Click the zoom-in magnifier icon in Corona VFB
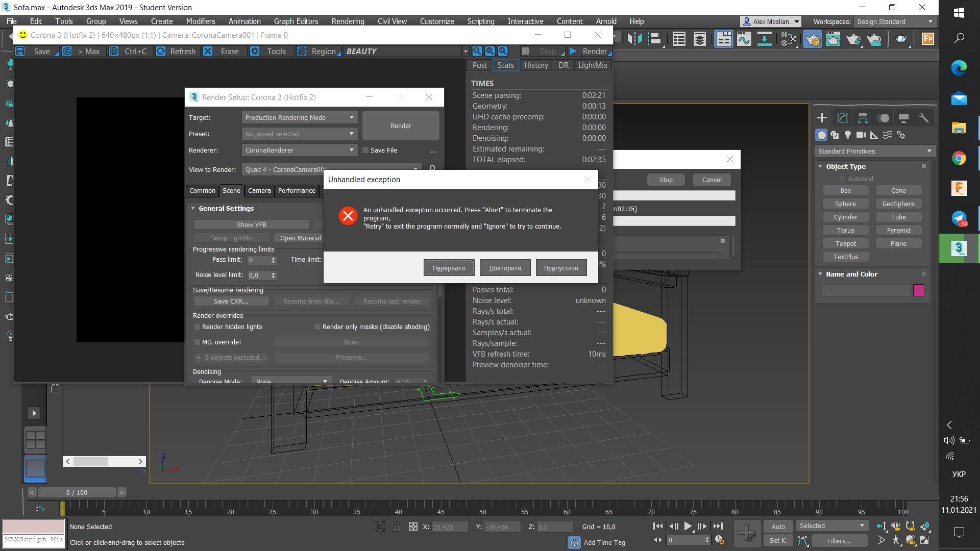The image size is (980, 551). [x=477, y=51]
